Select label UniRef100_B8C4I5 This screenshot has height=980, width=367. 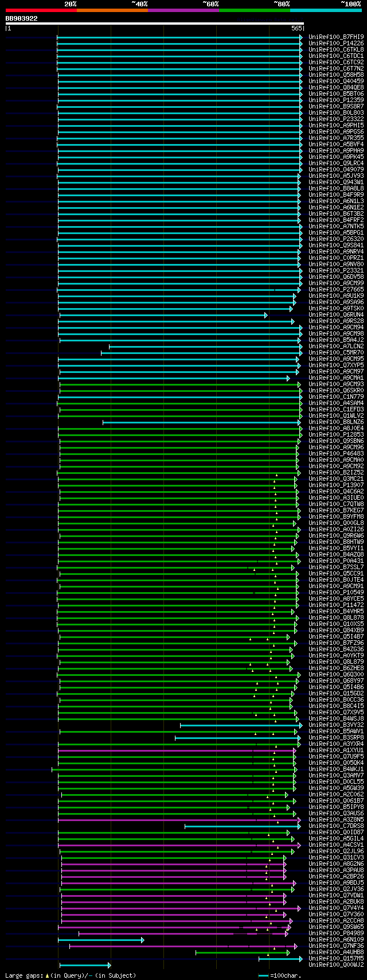coord(336,706)
